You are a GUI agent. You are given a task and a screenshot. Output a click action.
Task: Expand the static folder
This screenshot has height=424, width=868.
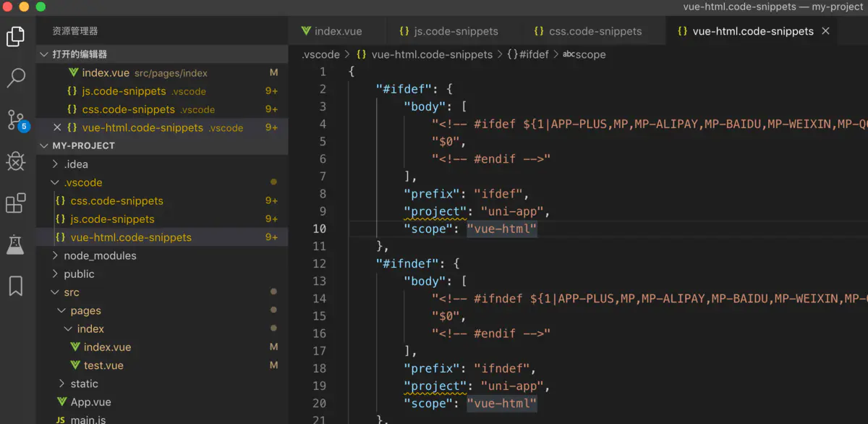(x=63, y=383)
